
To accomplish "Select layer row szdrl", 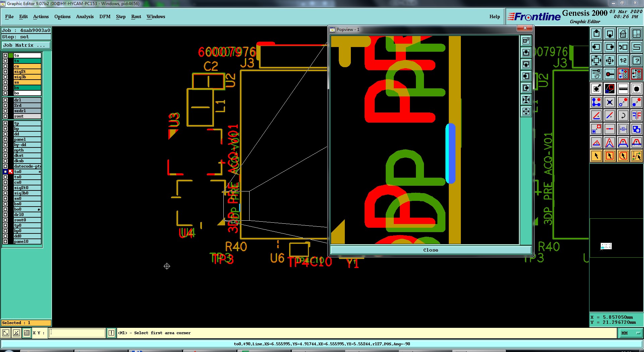I will point(27,111).
